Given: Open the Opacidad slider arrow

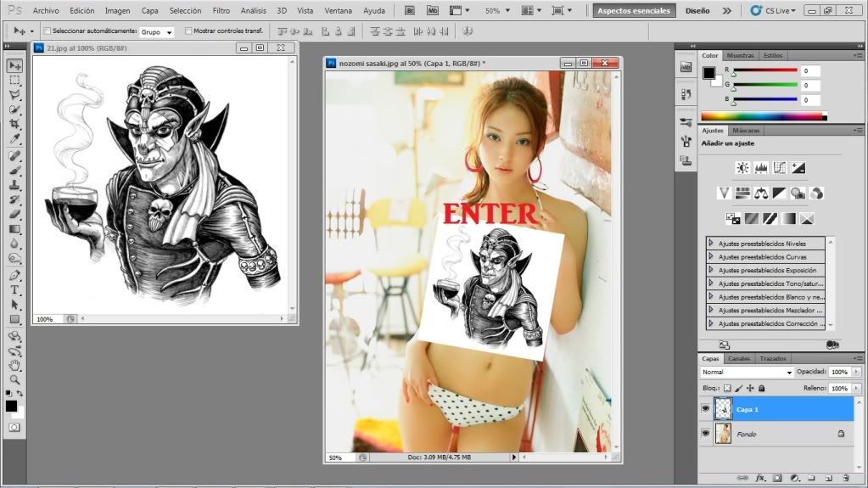Looking at the screenshot, I should tap(856, 372).
